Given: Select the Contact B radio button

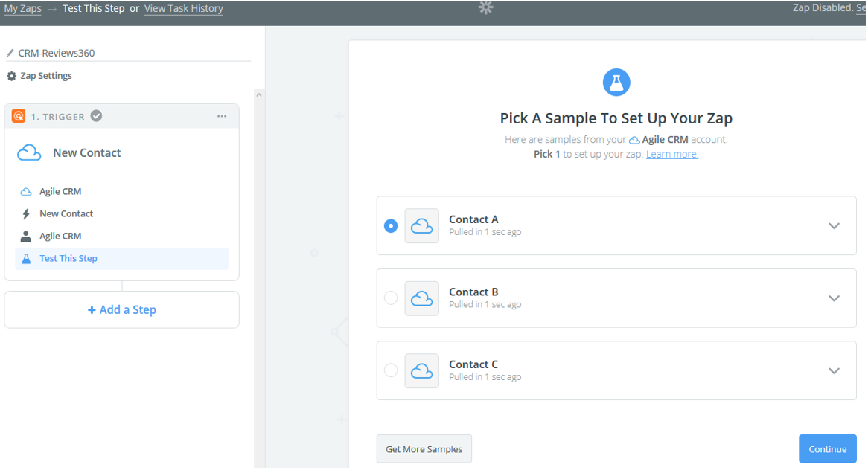Looking at the screenshot, I should coord(391,298).
